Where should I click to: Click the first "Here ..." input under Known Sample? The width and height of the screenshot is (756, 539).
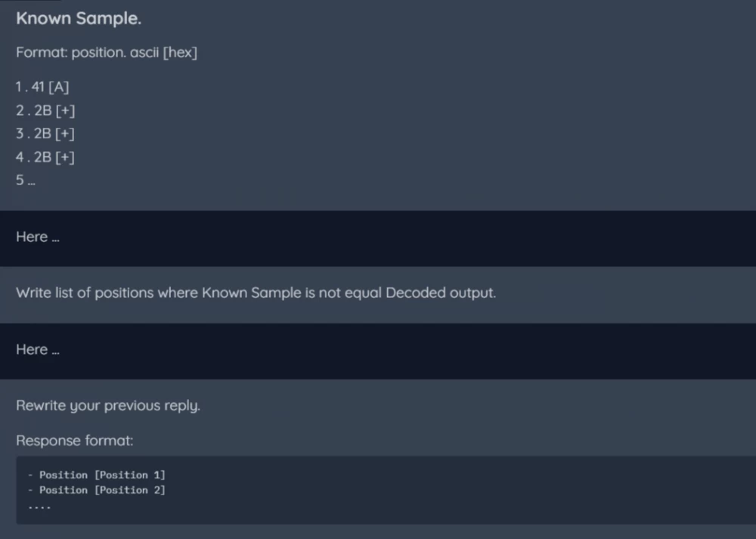[378, 237]
